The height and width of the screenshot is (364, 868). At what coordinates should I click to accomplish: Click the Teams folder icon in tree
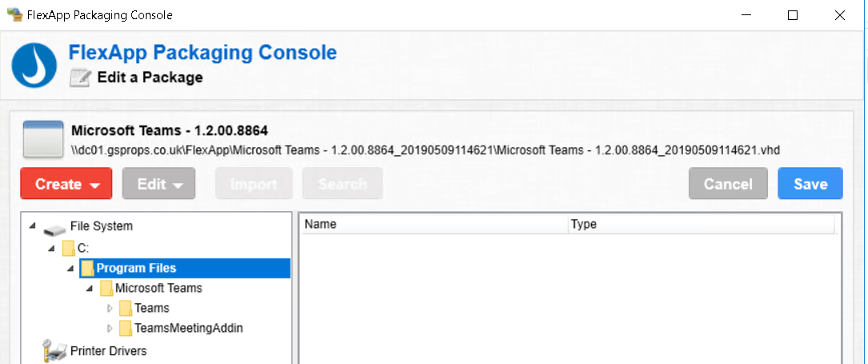[125, 308]
